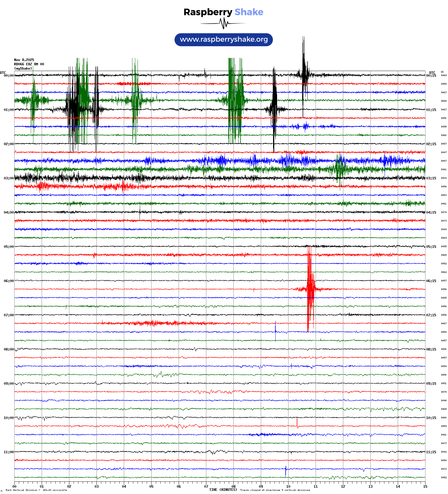Viewport: 448px width, 494px height.
Task: Click the (myShake) station name text
Action: 23,68
